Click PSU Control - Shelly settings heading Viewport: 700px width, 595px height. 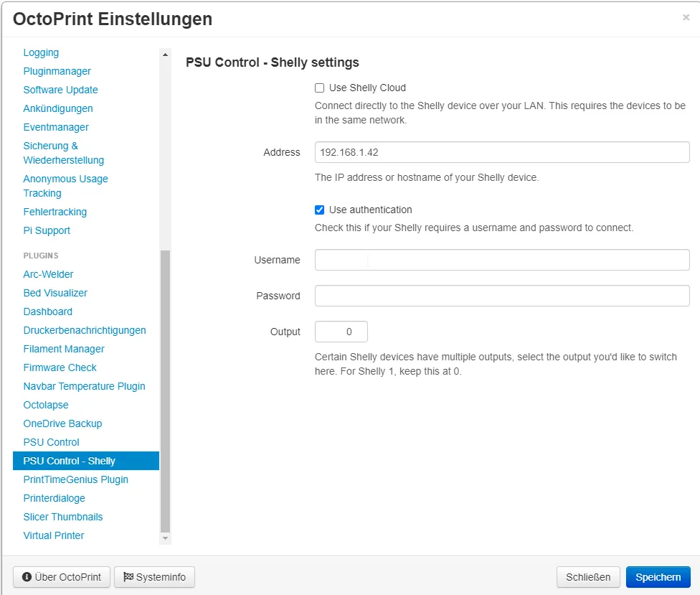[273, 62]
